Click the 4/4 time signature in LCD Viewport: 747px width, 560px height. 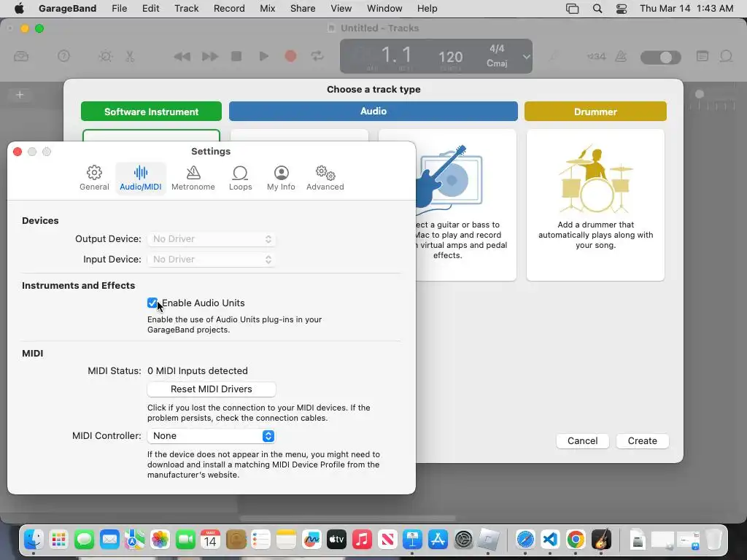click(x=497, y=49)
